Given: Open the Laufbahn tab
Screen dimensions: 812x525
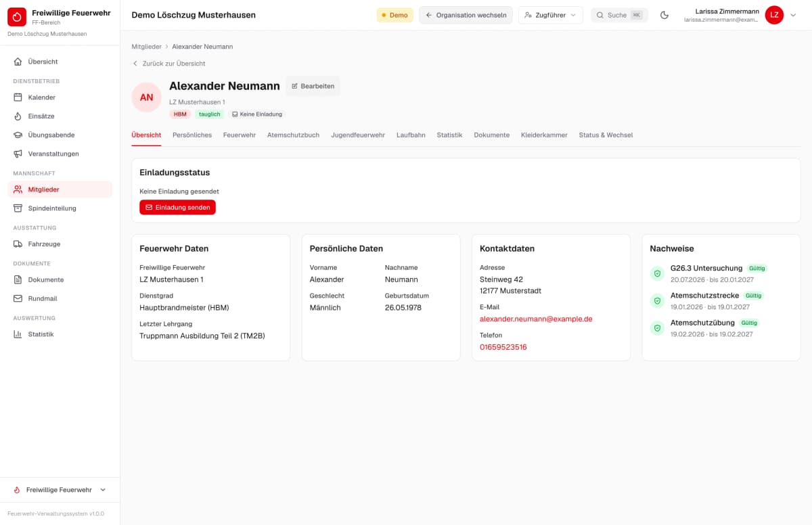Looking at the screenshot, I should [411, 135].
